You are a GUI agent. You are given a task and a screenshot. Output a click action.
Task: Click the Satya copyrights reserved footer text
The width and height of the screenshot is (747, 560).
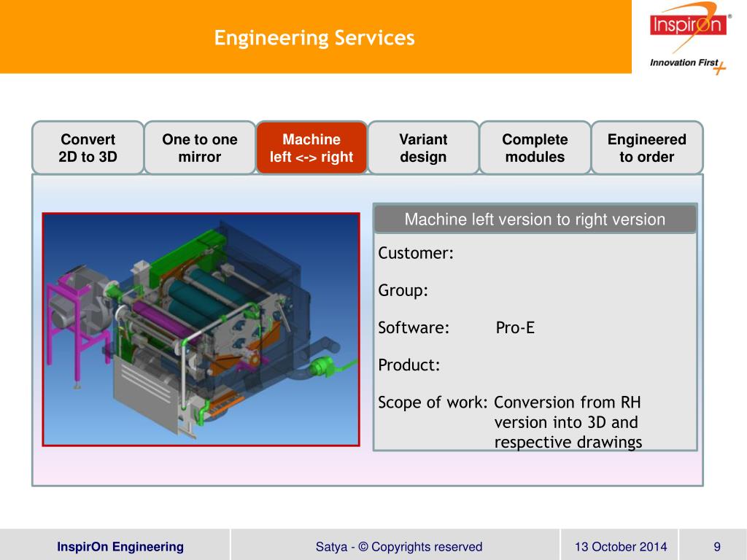click(398, 547)
